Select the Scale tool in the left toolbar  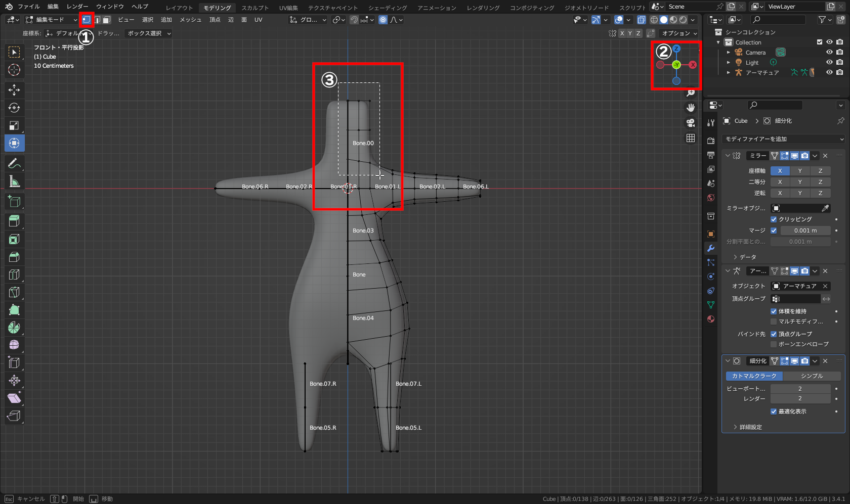pyautogui.click(x=14, y=125)
